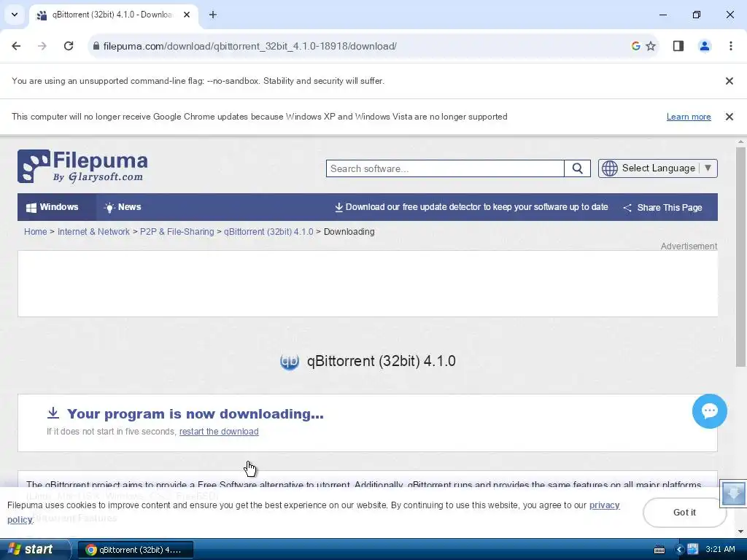Open the blue chat bubble widget
Viewport: 747px width, 560px height.
[x=709, y=411]
